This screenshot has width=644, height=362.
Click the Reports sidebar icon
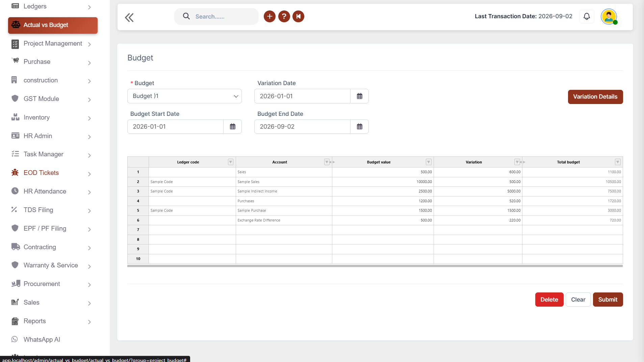pyautogui.click(x=15, y=321)
